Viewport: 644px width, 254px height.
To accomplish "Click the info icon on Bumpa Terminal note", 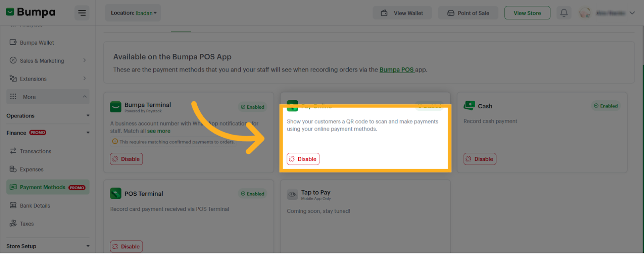I will (115, 141).
